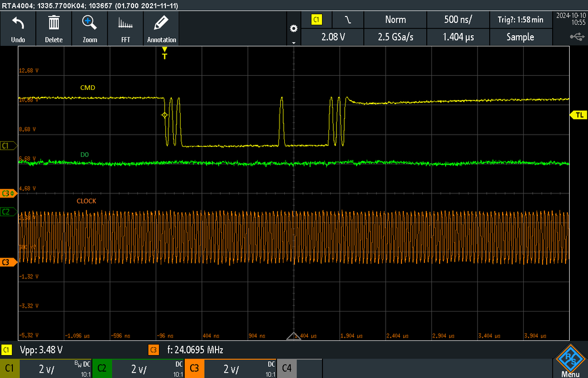Toggle channel C3 button in bottom bar
The image size is (588, 378).
pyautogui.click(x=194, y=369)
